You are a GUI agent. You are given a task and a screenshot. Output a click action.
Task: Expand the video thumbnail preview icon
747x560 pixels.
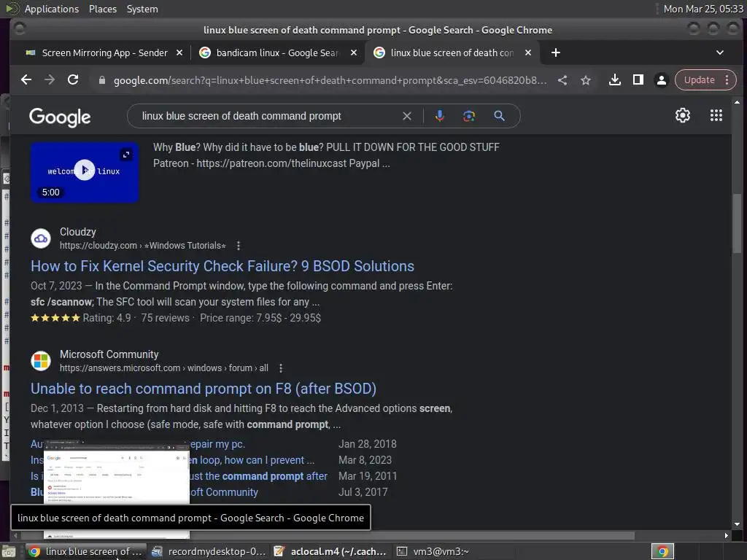125,155
